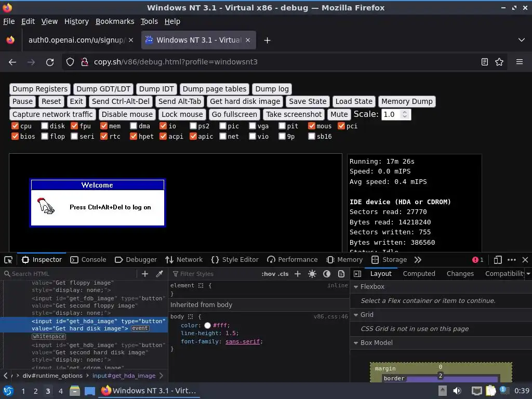Open the tracking protection shield icon

coord(70,62)
